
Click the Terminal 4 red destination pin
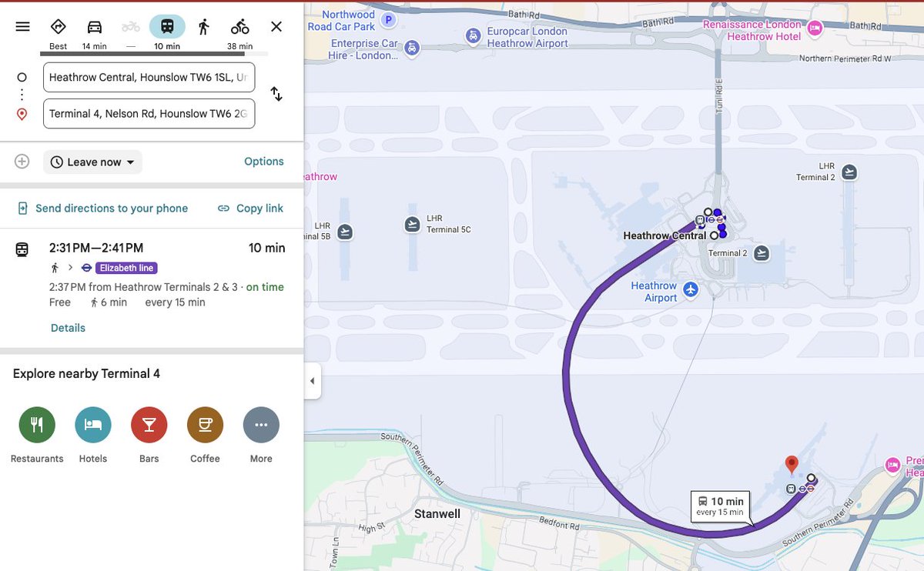click(x=792, y=464)
